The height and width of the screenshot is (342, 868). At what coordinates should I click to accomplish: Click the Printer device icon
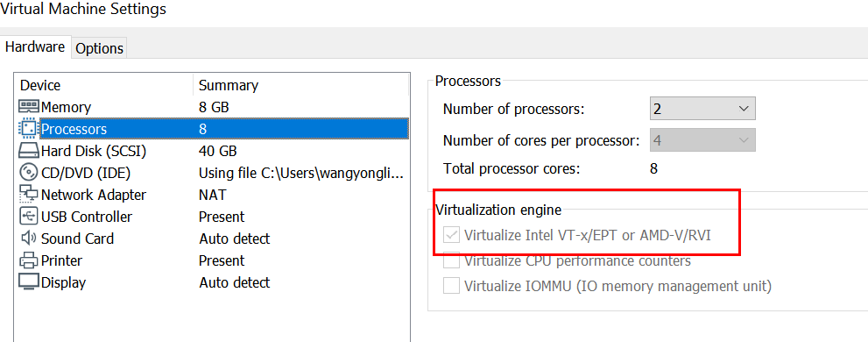click(x=28, y=260)
